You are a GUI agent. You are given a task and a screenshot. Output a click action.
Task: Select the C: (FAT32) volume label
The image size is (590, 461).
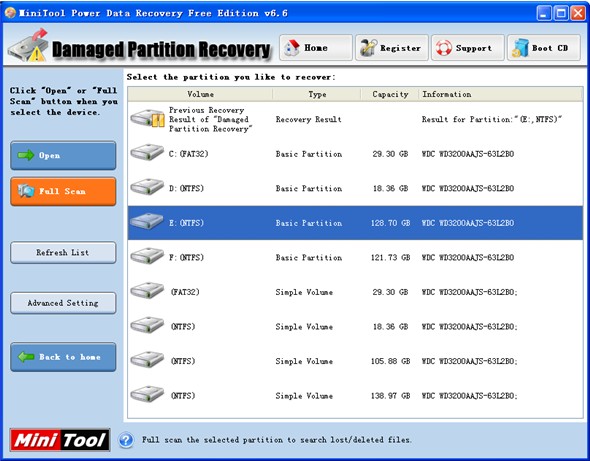click(189, 154)
